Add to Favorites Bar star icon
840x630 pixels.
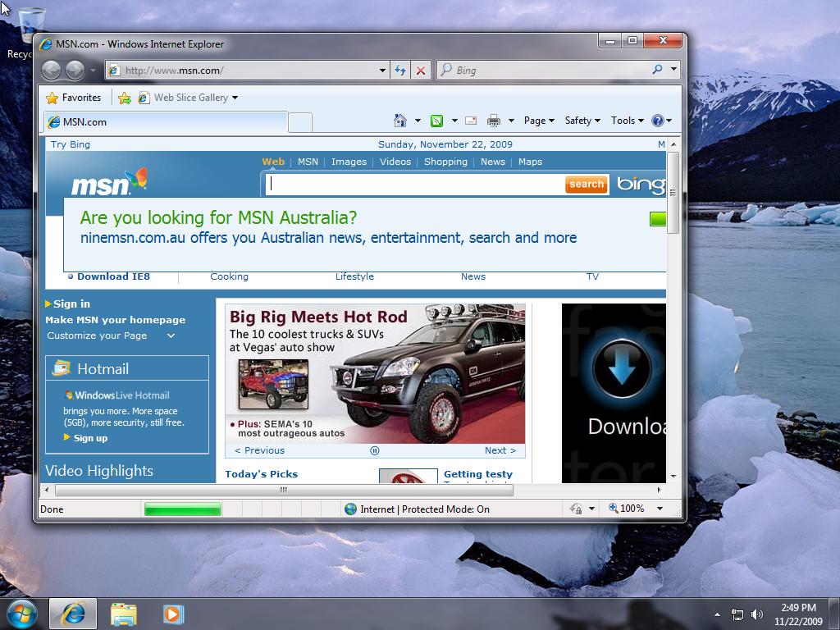pos(125,98)
